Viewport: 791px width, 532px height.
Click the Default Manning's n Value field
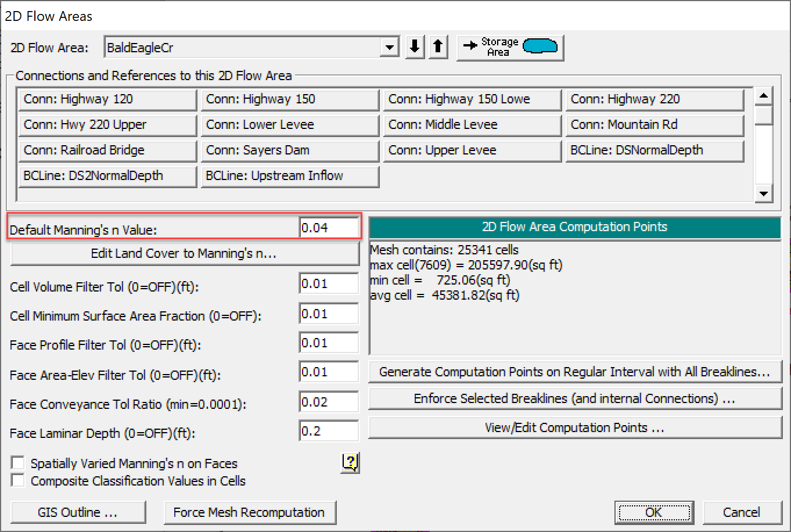[329, 228]
